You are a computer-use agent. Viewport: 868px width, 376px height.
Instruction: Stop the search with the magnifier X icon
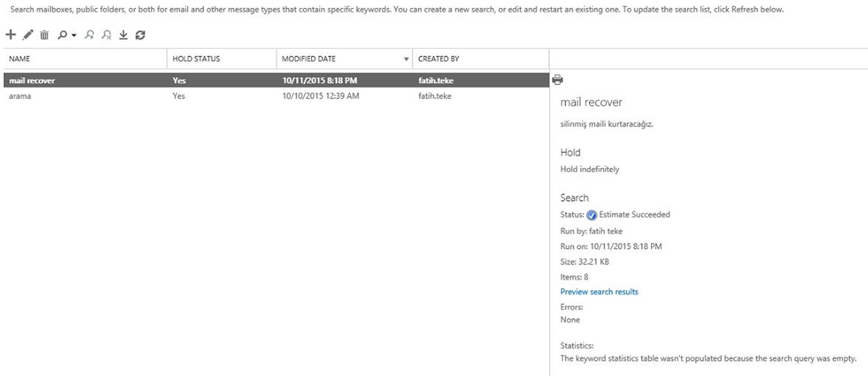pyautogui.click(x=106, y=35)
